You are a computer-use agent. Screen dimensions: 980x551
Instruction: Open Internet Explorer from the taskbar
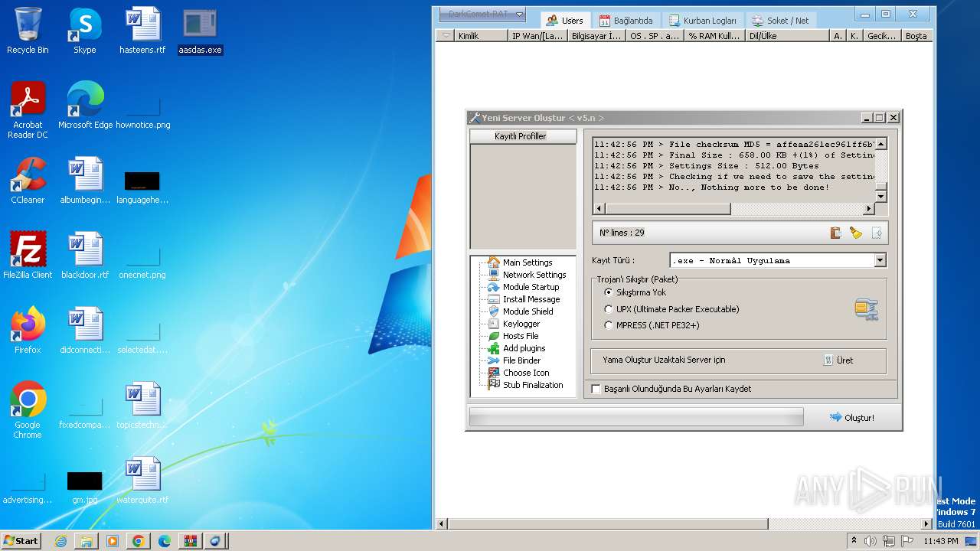tap(60, 541)
